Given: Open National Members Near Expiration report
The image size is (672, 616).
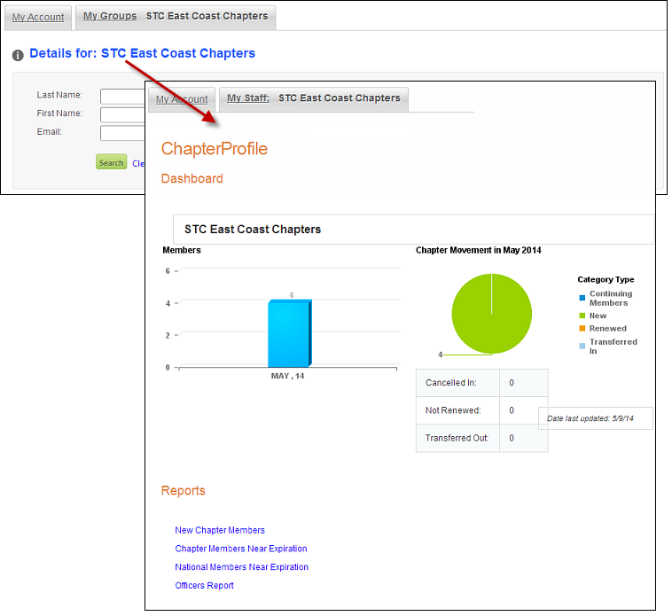Looking at the screenshot, I should pos(242,567).
